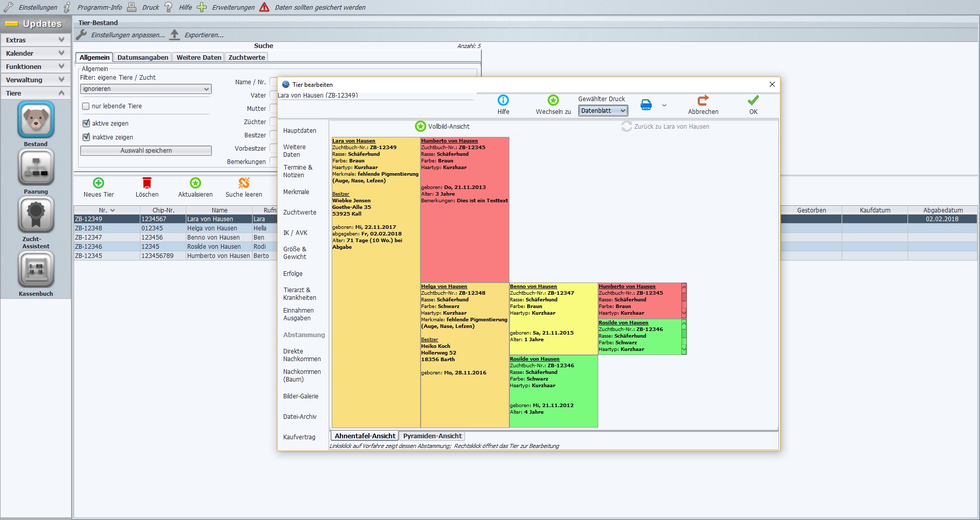
Task: Toggle the inaktive zeigen checkbox
Action: [86, 137]
